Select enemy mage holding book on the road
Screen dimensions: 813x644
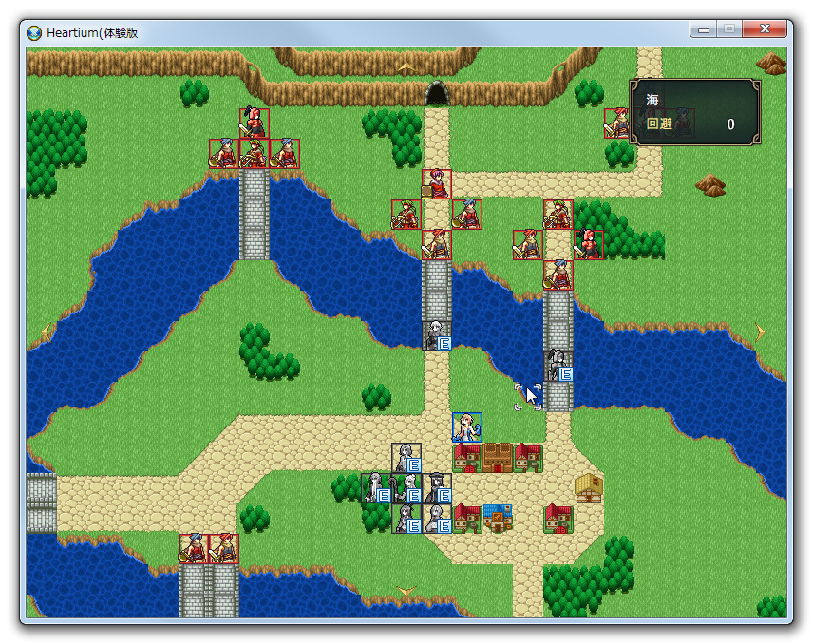[437, 184]
